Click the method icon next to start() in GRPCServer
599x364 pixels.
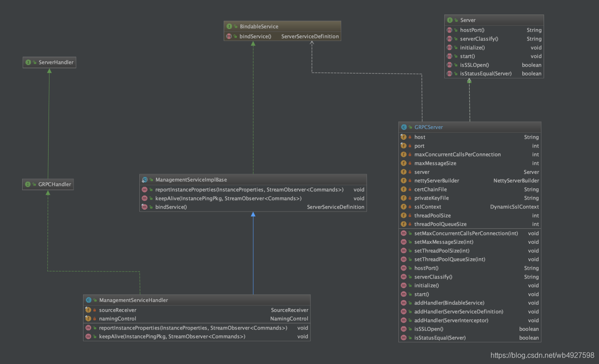403,294
